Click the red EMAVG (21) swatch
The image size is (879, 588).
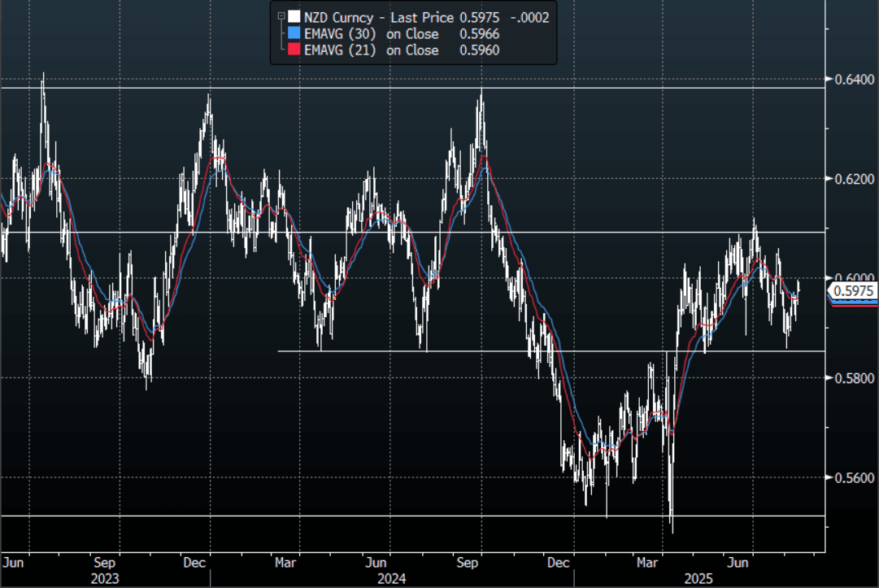pyautogui.click(x=294, y=50)
